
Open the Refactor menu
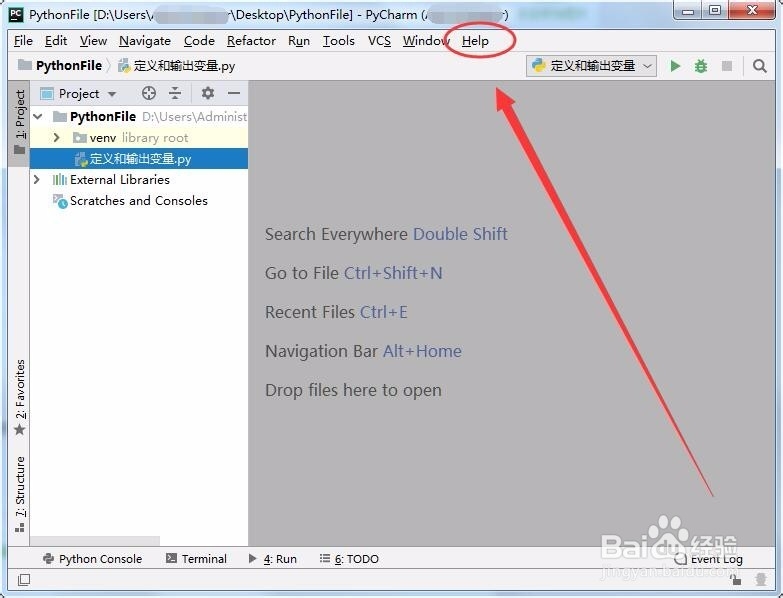[251, 41]
